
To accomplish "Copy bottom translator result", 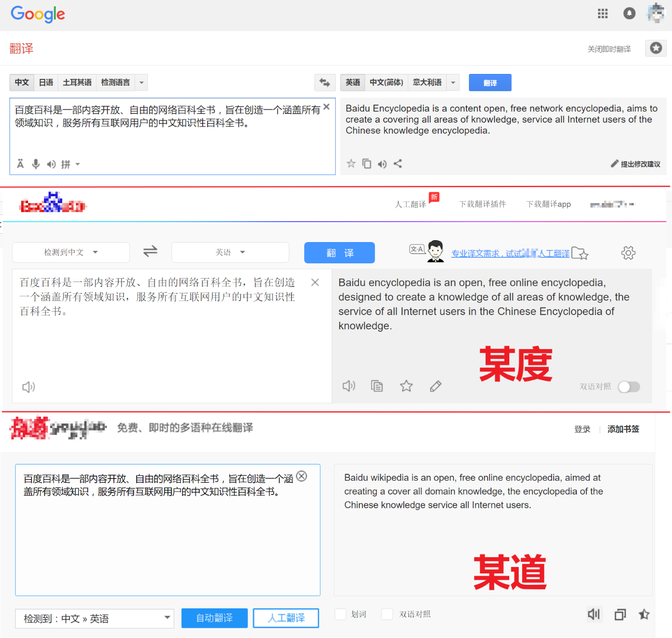I will pos(620,614).
